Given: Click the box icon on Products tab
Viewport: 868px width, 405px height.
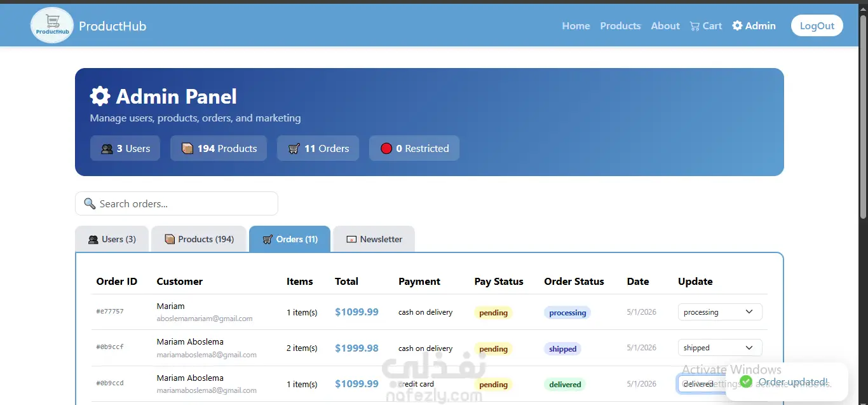Looking at the screenshot, I should 170,239.
